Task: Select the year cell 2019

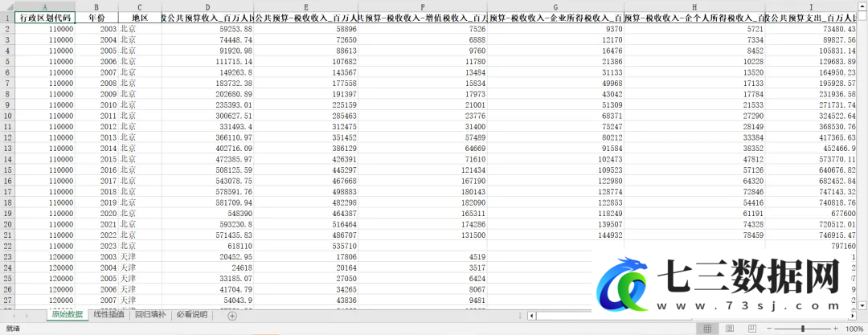Action: click(97, 202)
